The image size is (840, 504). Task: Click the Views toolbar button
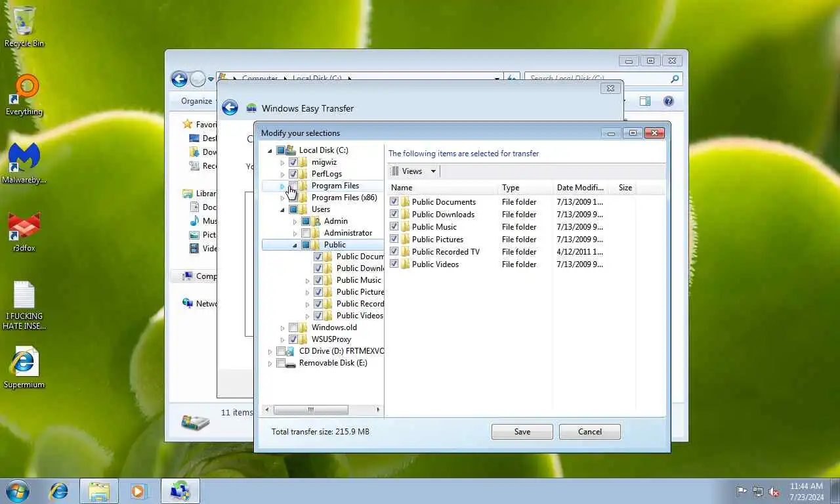408,171
